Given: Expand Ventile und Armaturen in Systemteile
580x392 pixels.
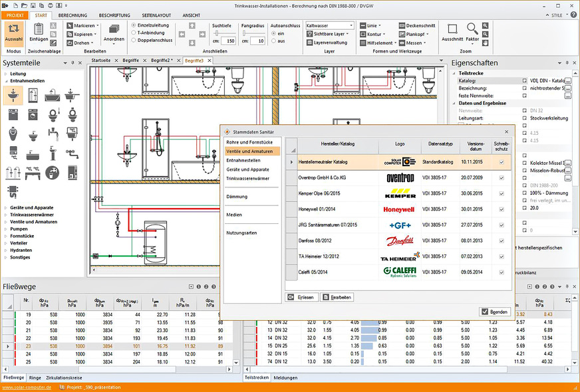Looking at the screenshot, I should click(7, 221).
